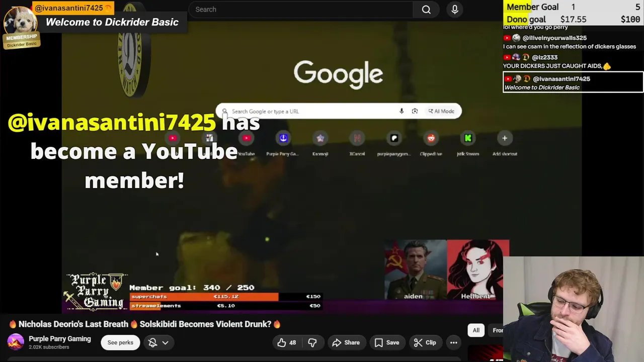Screen dimensions: 644x362
Task: Click the Member Goal overlay text
Action: (x=532, y=7)
